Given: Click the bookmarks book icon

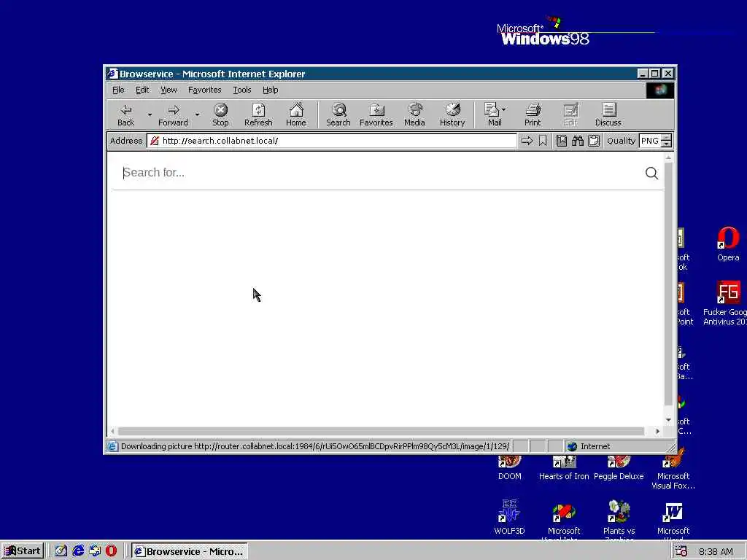Looking at the screenshot, I should (x=562, y=141).
